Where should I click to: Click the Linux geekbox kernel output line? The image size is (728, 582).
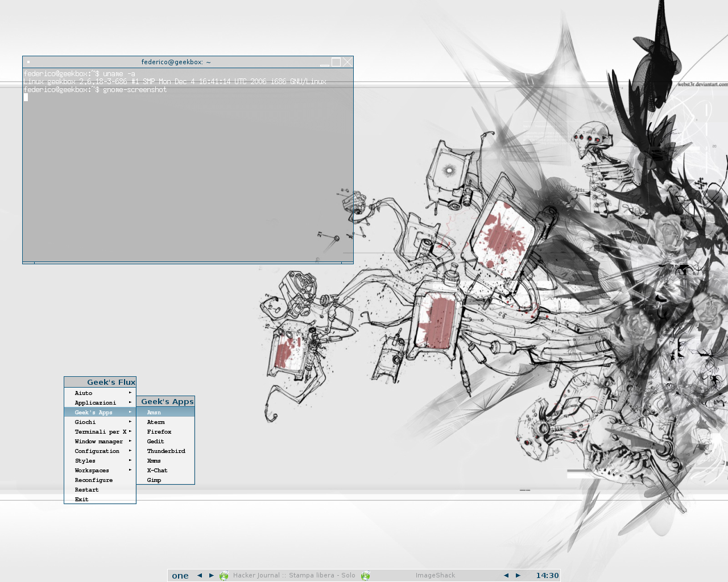point(175,81)
